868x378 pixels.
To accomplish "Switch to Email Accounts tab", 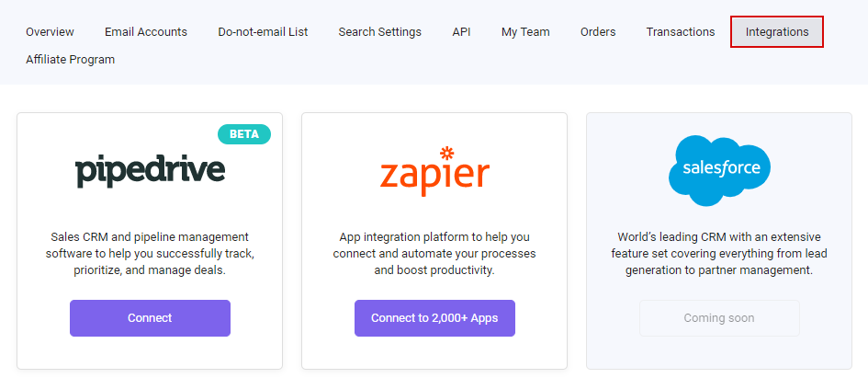I will tap(146, 31).
